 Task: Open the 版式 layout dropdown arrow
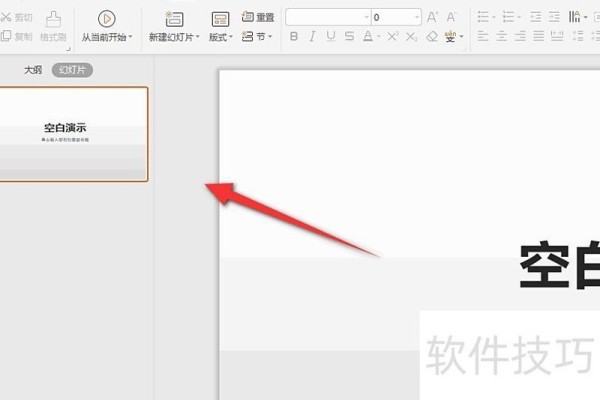pyautogui.click(x=230, y=37)
